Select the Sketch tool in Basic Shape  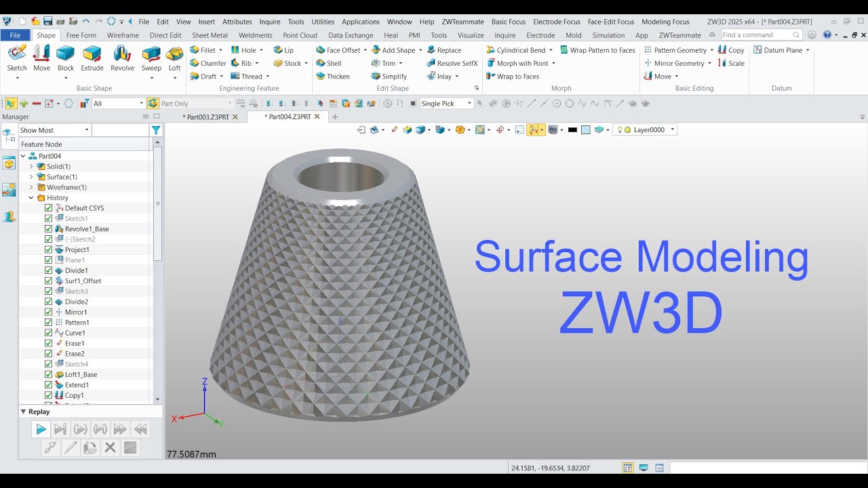17,58
